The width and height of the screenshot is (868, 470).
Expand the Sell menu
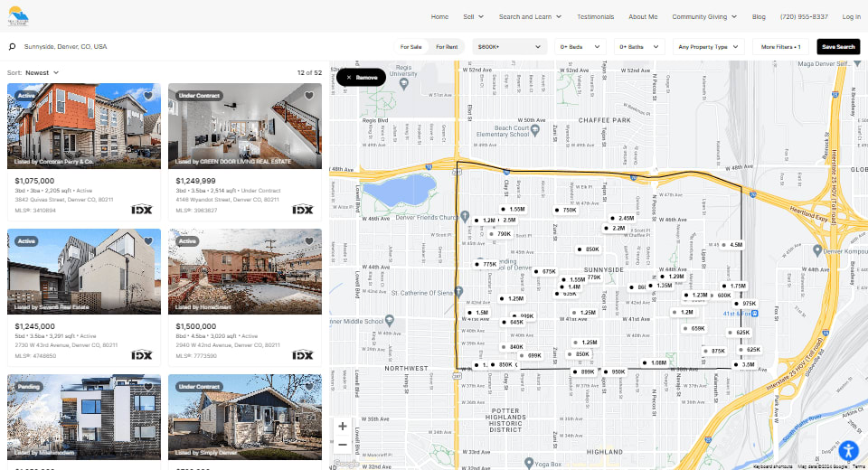pos(473,16)
